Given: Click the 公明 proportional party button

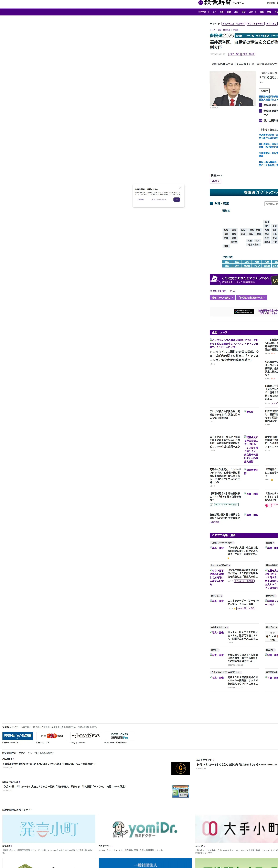Looking at the screenshot, I should [x=247, y=262].
